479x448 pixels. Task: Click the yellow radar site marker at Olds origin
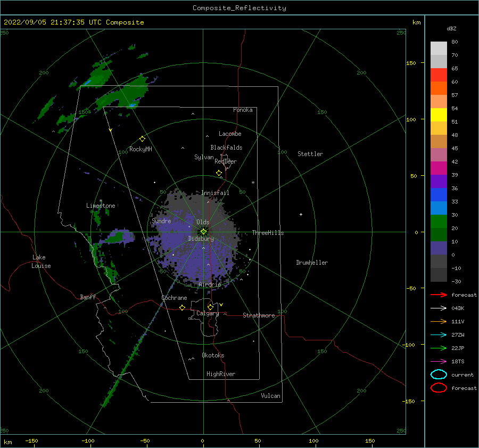pos(203,232)
